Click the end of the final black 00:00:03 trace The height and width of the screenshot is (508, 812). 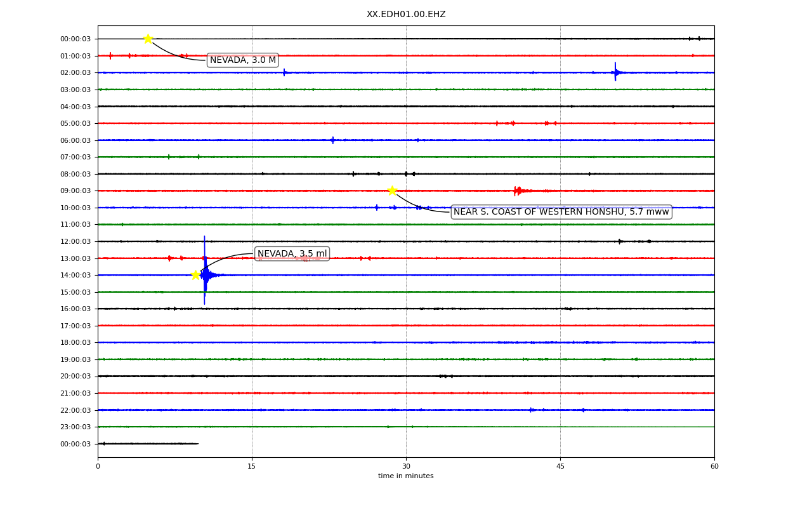click(x=198, y=444)
